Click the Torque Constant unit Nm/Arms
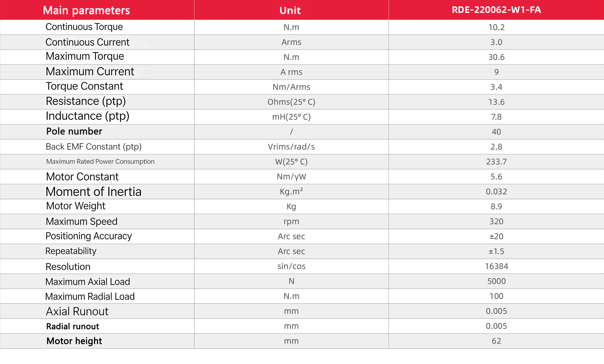Image resolution: width=604 pixels, height=364 pixels. 291,87
